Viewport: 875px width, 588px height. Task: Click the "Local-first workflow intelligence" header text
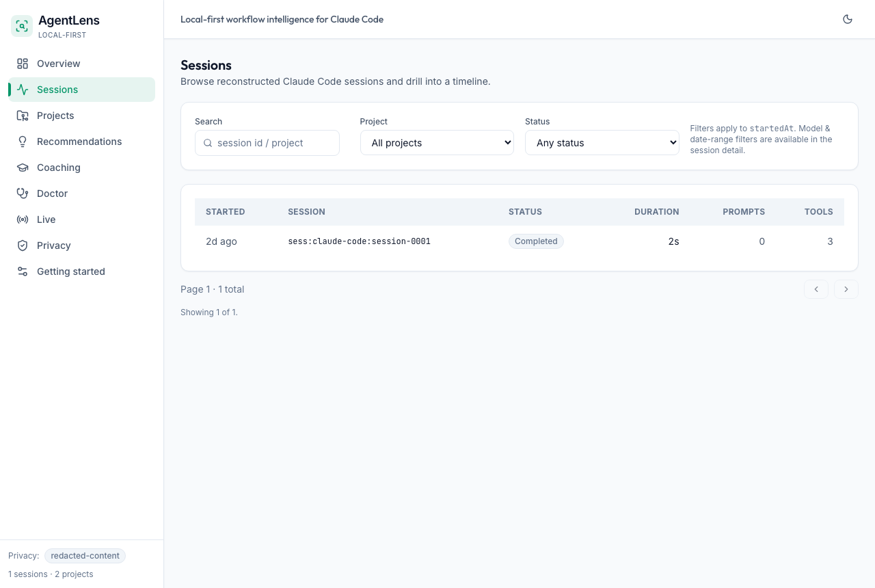[282, 19]
